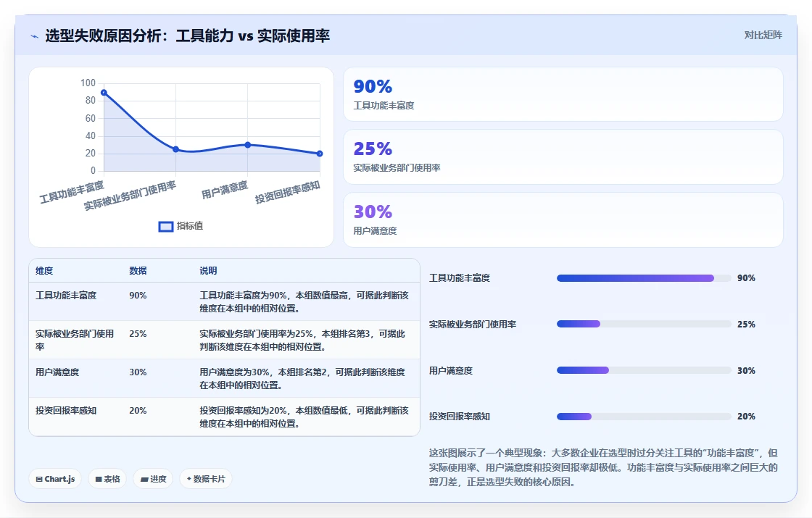Screen dimensions: 812x518
Task: Click description '投资回报率感知为20%，本组数值最低'
Action: [304, 417]
